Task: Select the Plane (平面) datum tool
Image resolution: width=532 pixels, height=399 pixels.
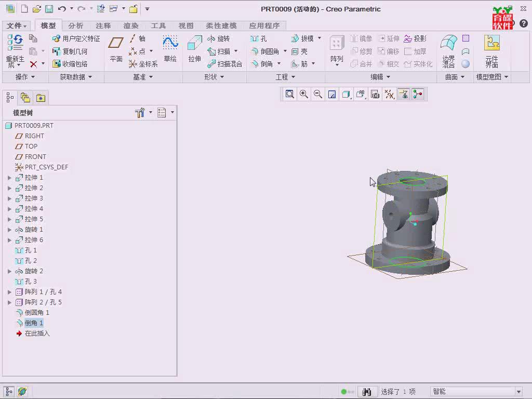Action: tap(116, 49)
